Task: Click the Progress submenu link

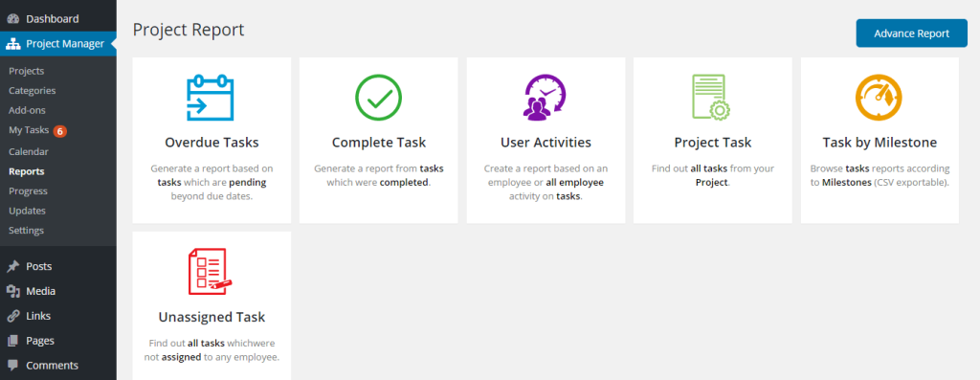Action: coord(28,190)
